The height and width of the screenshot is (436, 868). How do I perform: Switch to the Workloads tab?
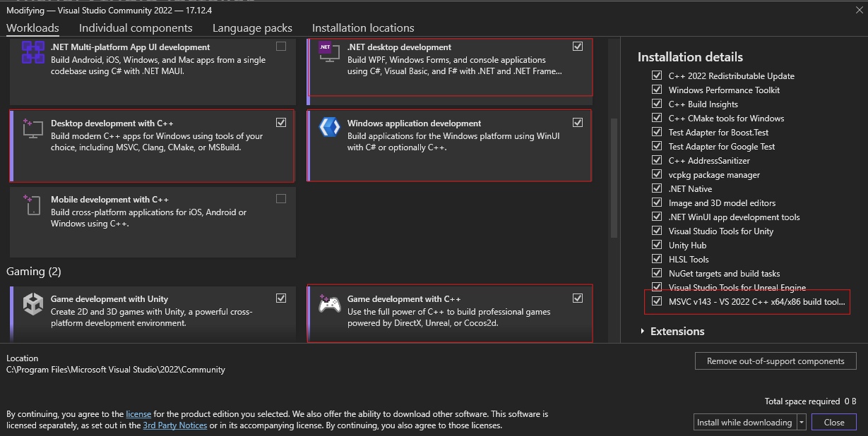pyautogui.click(x=32, y=28)
